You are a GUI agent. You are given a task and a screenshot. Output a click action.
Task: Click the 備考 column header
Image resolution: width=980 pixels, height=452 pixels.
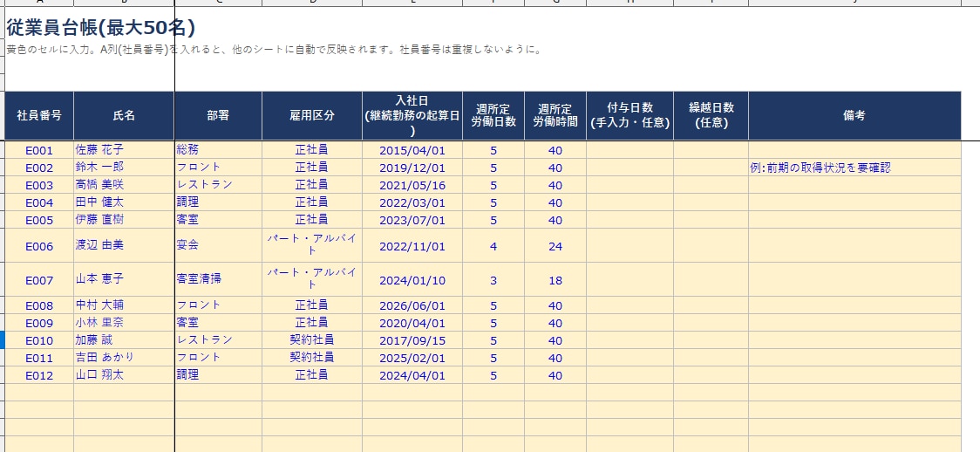coord(854,116)
